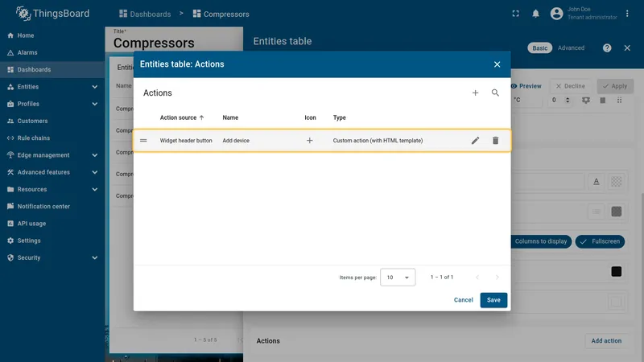The width and height of the screenshot is (644, 362).
Task: Add a new action with plus icon
Action: [475, 93]
